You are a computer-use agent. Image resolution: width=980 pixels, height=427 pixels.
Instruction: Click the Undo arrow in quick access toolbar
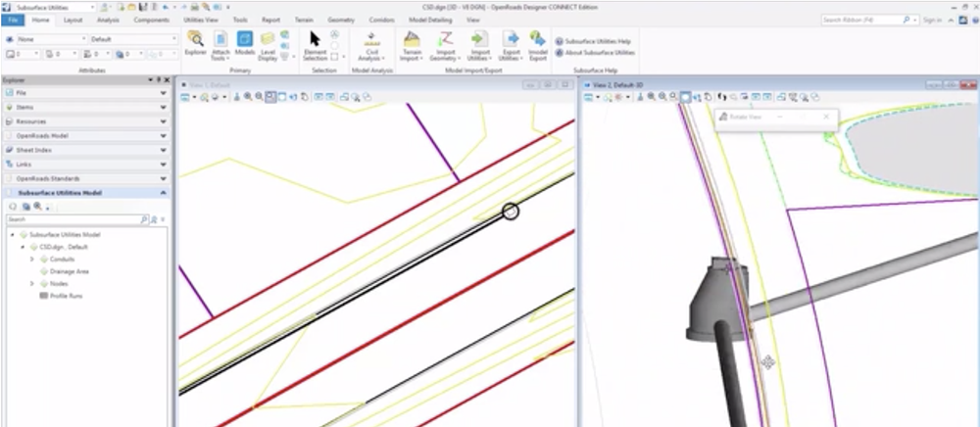pos(165,7)
